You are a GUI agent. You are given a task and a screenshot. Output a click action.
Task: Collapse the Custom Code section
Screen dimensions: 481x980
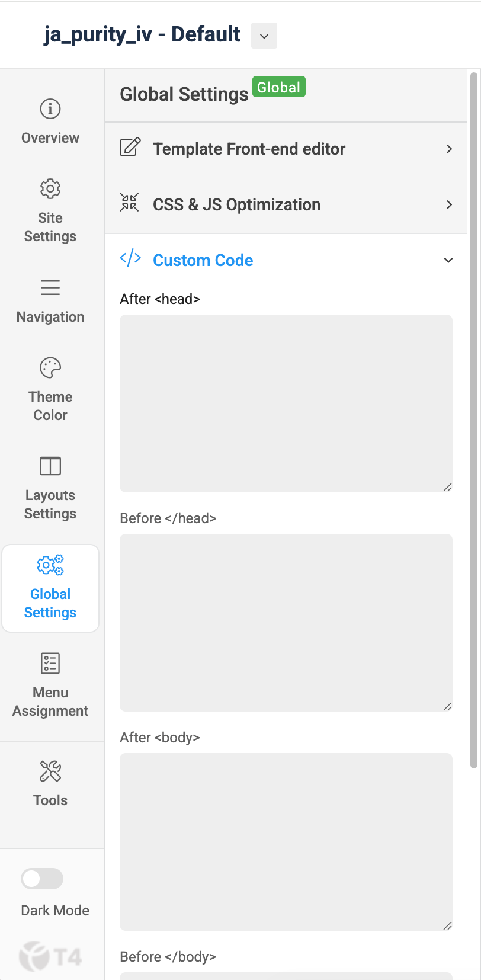click(448, 260)
